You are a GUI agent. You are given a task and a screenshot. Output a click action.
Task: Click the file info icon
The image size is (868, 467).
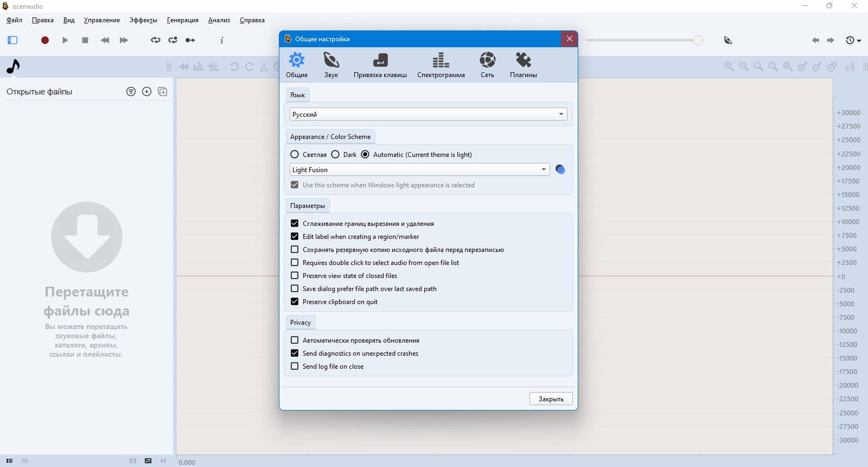(x=222, y=40)
